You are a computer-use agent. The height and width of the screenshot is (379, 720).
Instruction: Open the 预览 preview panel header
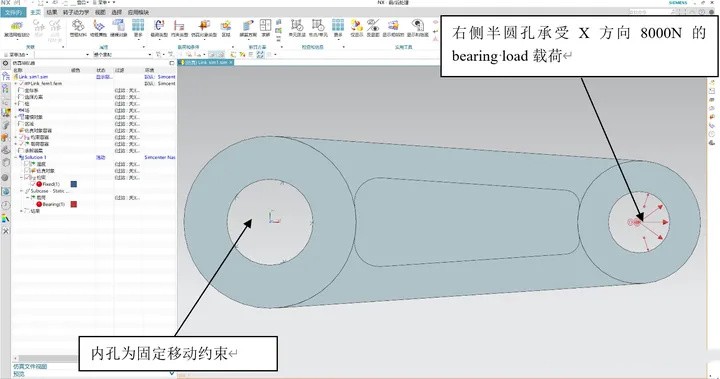(x=18, y=373)
